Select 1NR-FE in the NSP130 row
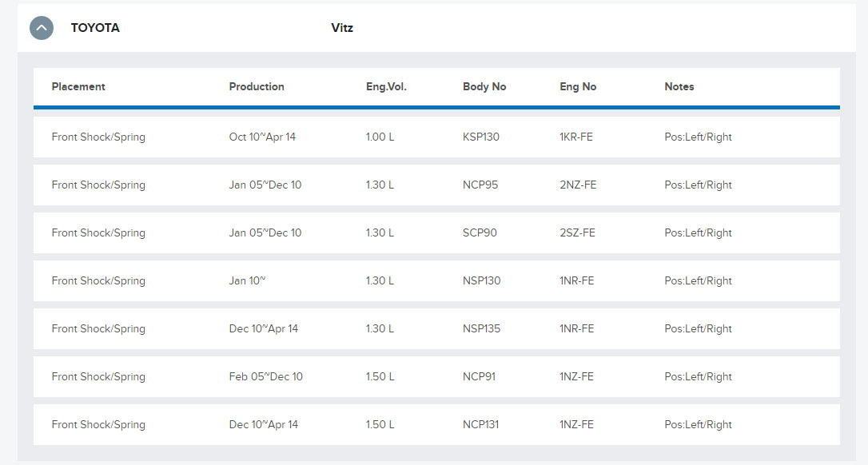The image size is (868, 465). (577, 280)
